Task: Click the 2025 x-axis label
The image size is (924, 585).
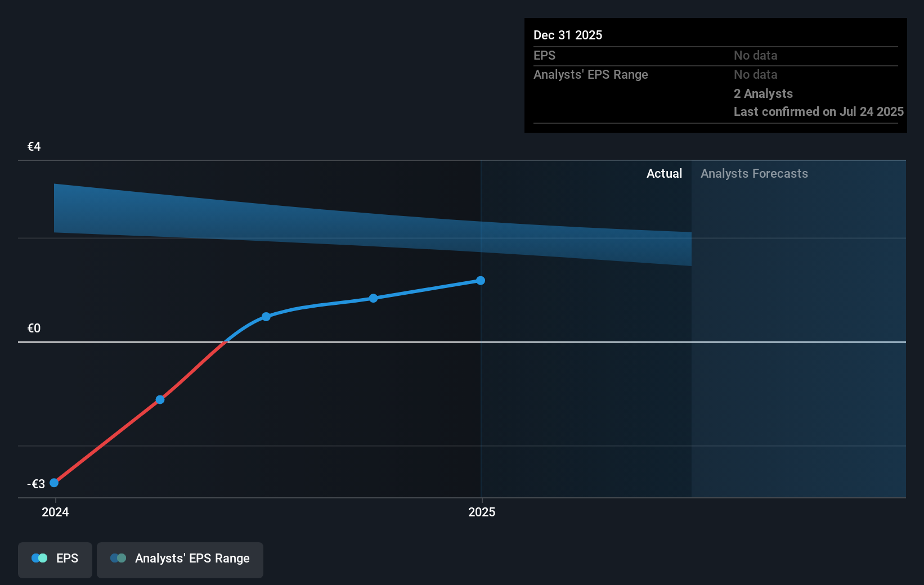Action: coord(482,512)
